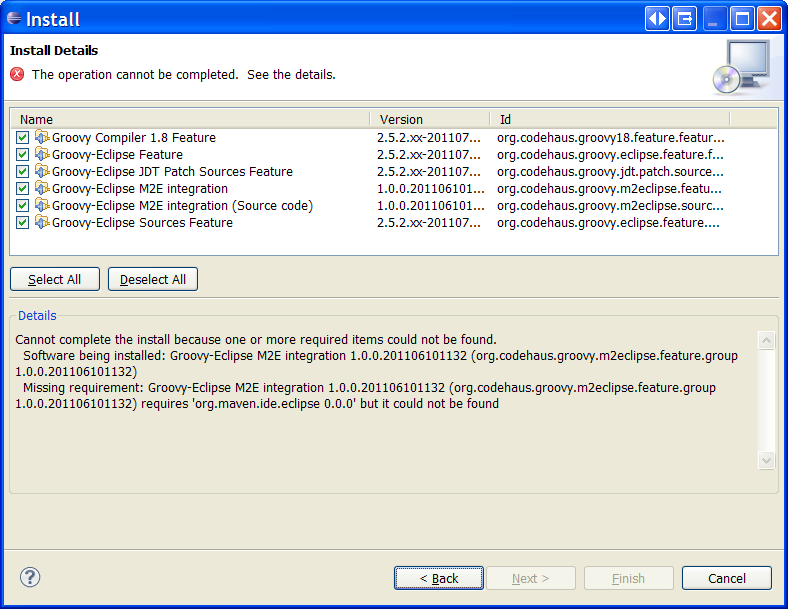This screenshot has height=609, width=788.
Task: Click the help question mark icon
Action: click(x=30, y=577)
